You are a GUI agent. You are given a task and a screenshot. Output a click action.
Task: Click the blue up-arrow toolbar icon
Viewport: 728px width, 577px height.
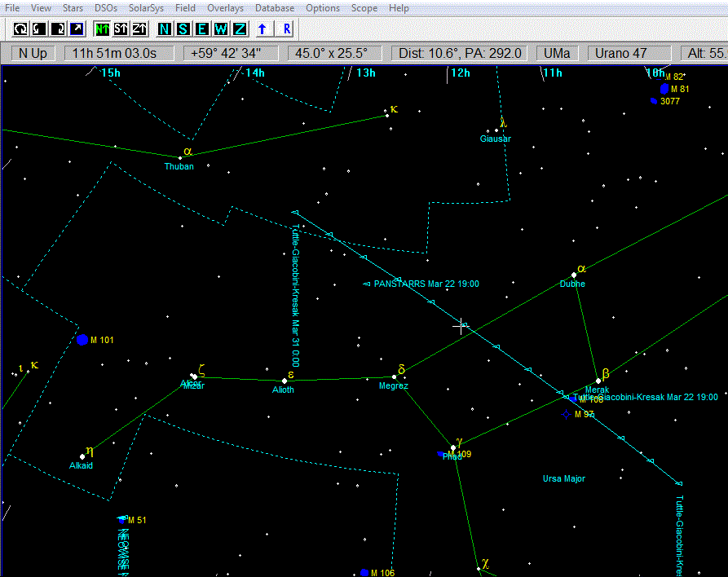(x=262, y=29)
